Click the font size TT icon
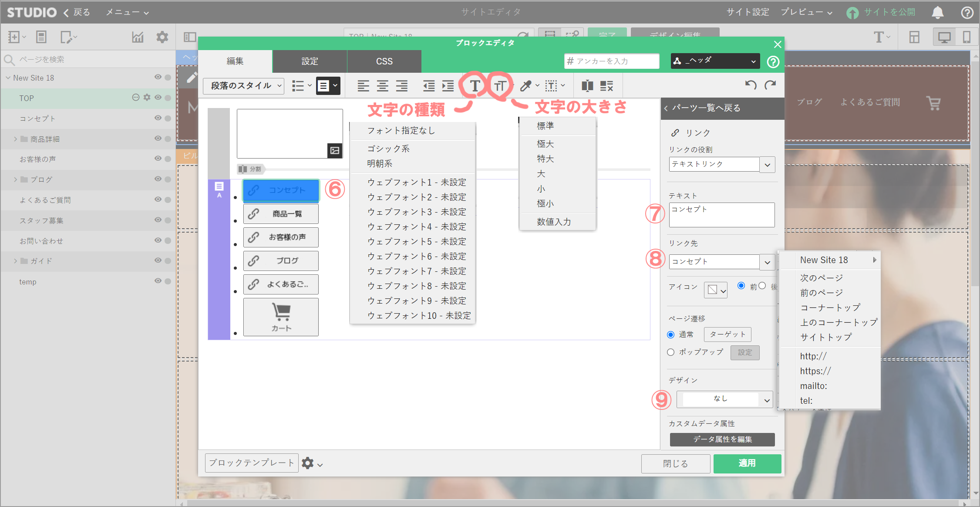This screenshot has height=507, width=980. (x=500, y=86)
